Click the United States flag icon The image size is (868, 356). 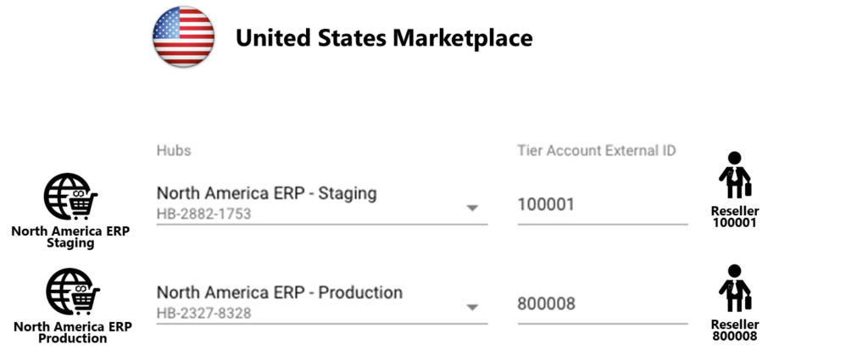click(183, 37)
